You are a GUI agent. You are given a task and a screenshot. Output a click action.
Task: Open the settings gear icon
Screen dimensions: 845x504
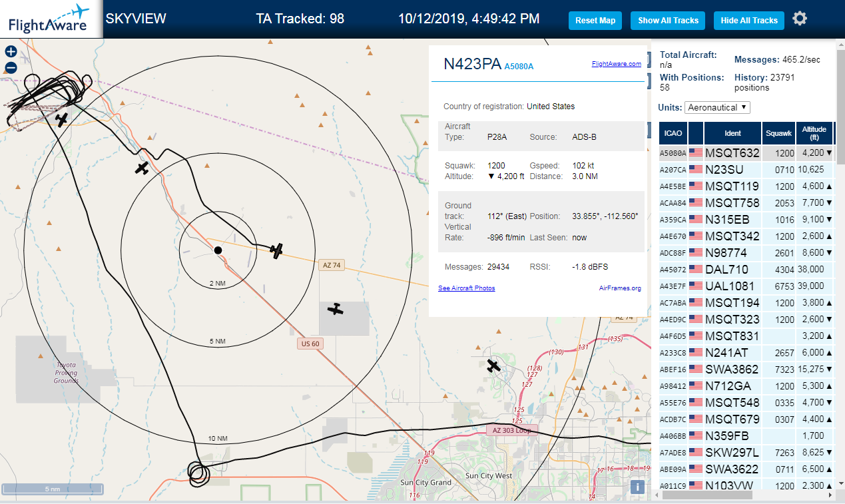[800, 19]
